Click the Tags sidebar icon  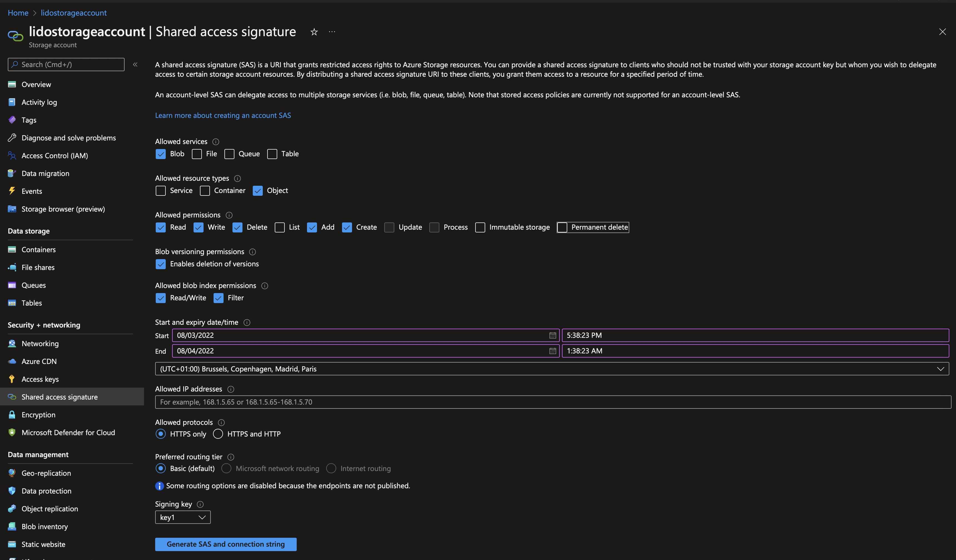click(12, 120)
